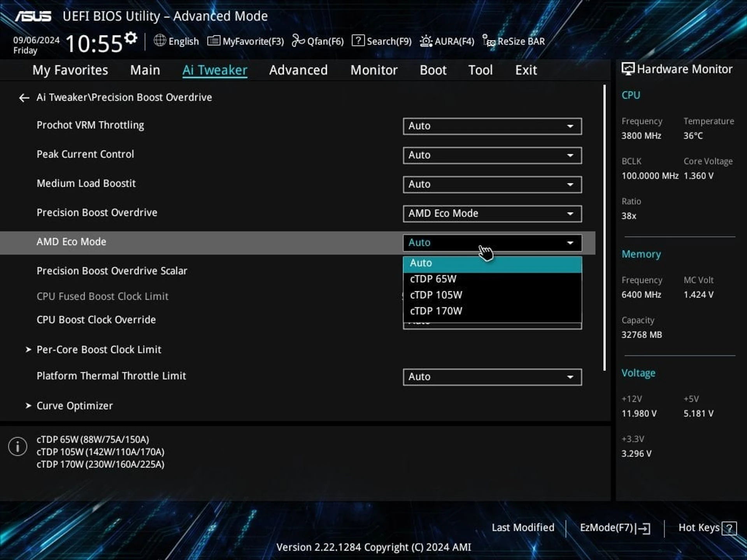Choose cTDP 170W option

(x=492, y=311)
